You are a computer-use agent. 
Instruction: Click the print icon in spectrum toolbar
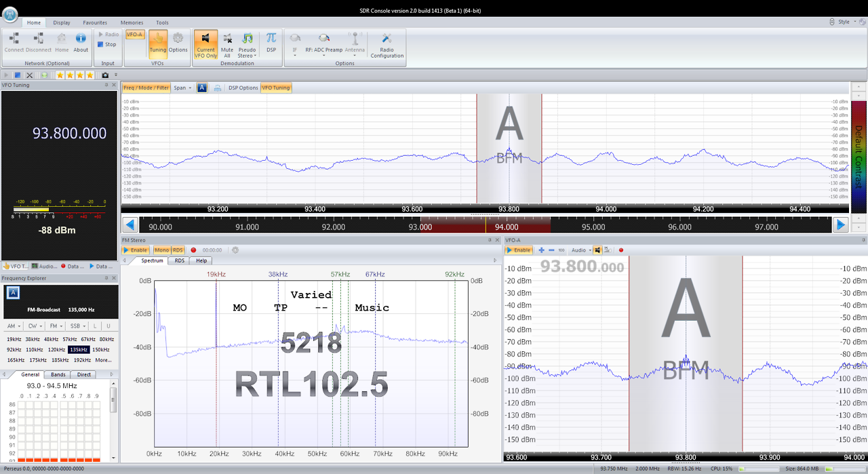(218, 87)
